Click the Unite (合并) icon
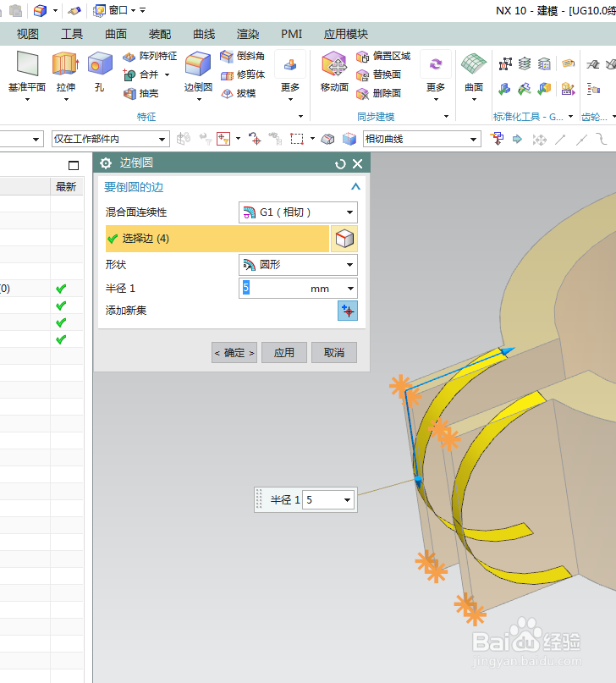This screenshot has width=616, height=683. click(x=129, y=75)
